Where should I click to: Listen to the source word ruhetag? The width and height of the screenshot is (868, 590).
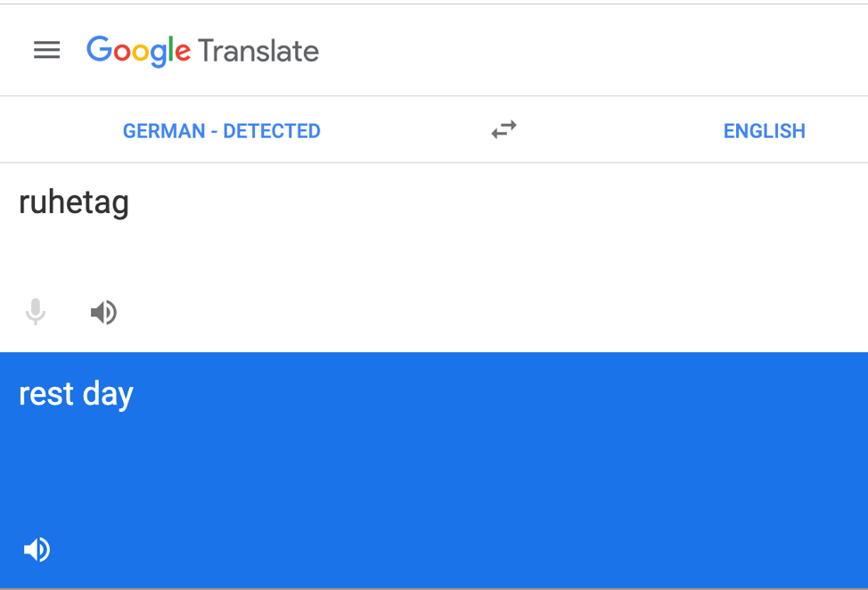103,312
